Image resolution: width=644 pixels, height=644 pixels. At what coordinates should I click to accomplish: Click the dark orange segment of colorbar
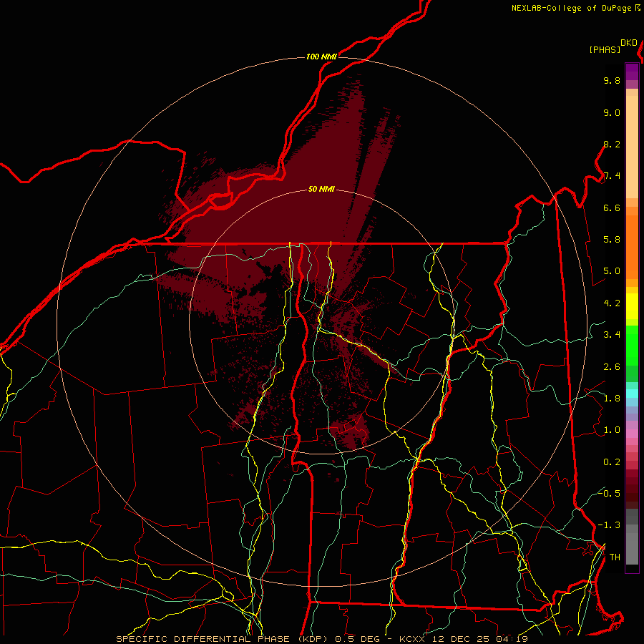(632, 246)
